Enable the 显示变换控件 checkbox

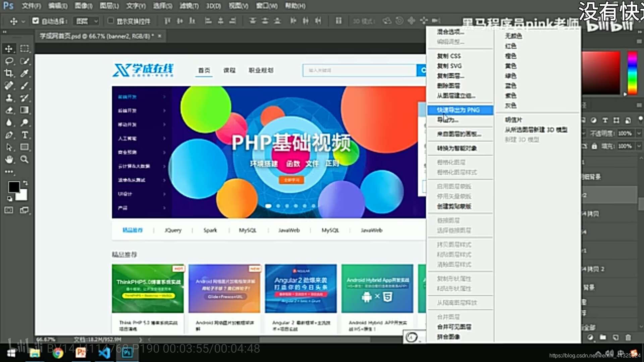110,21
